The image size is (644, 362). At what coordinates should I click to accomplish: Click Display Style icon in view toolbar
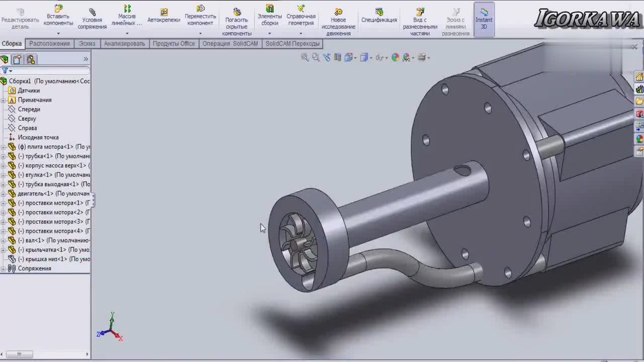tap(364, 57)
